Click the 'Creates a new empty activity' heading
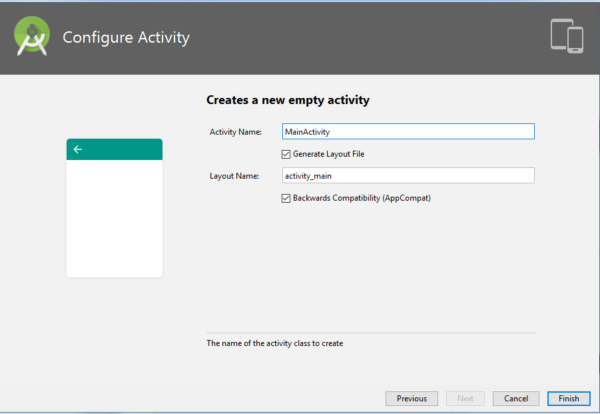The image size is (600, 414). click(287, 100)
